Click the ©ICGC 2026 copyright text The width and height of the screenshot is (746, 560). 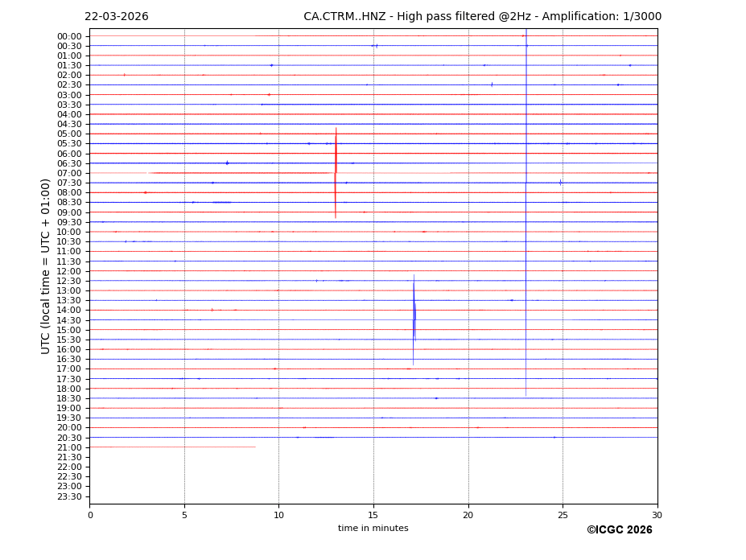point(619,530)
